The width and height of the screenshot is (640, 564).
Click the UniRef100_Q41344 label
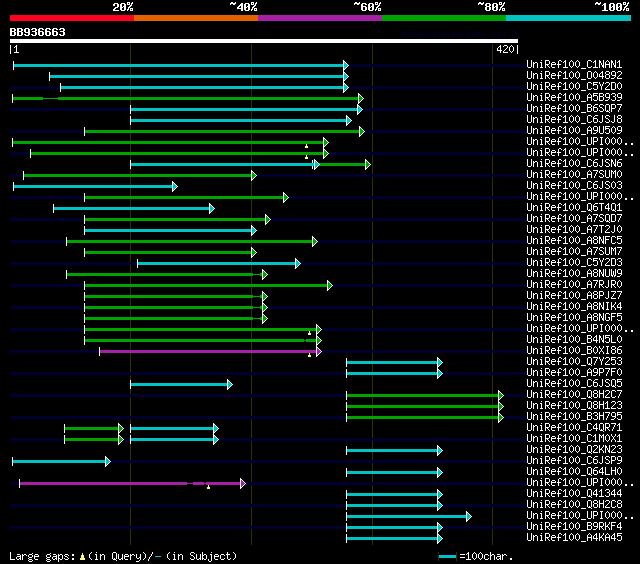574,494
